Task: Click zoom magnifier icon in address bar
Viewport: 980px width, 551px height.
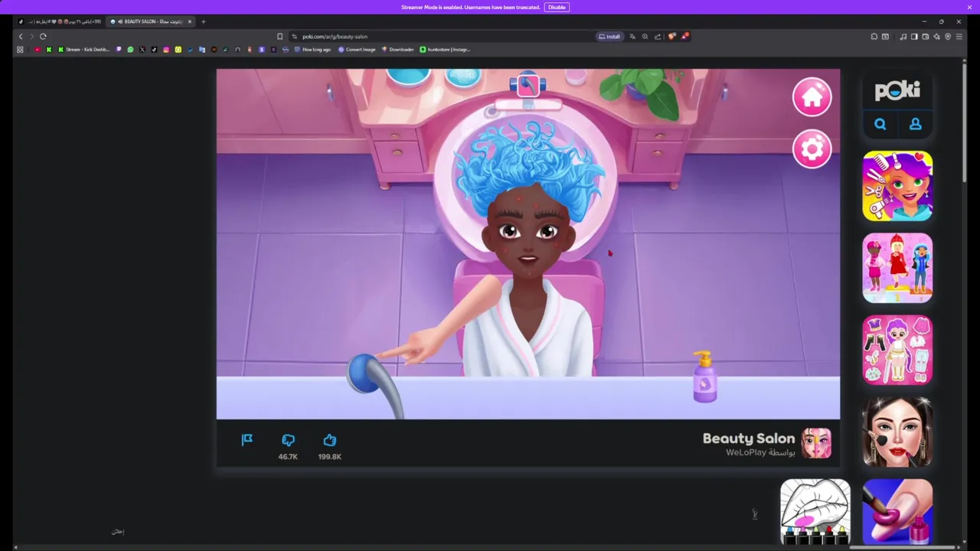Action: point(645,36)
